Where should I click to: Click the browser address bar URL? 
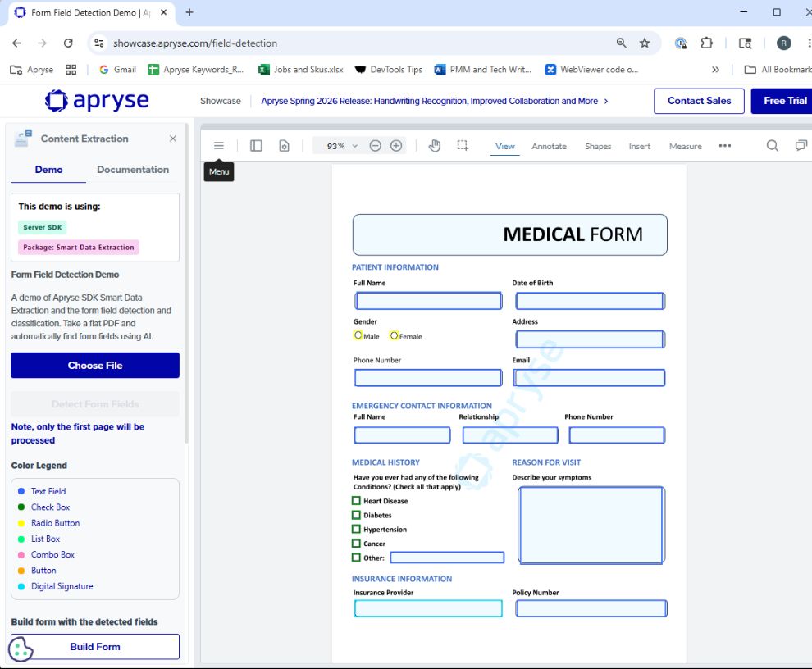coord(194,43)
